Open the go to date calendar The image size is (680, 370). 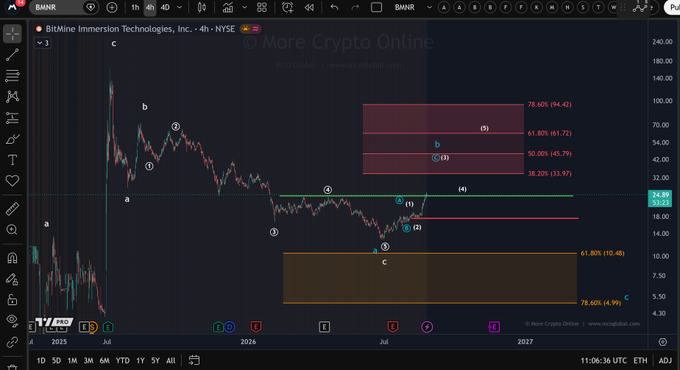click(194, 360)
